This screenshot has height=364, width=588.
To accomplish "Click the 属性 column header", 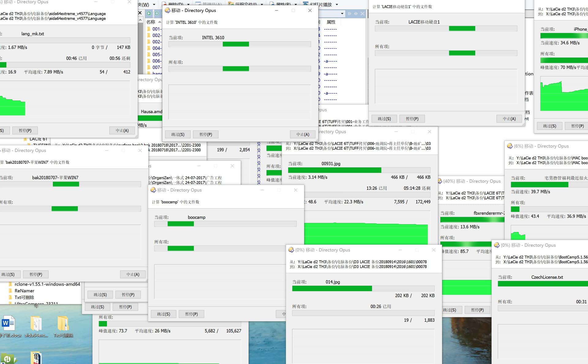I will (x=331, y=22).
